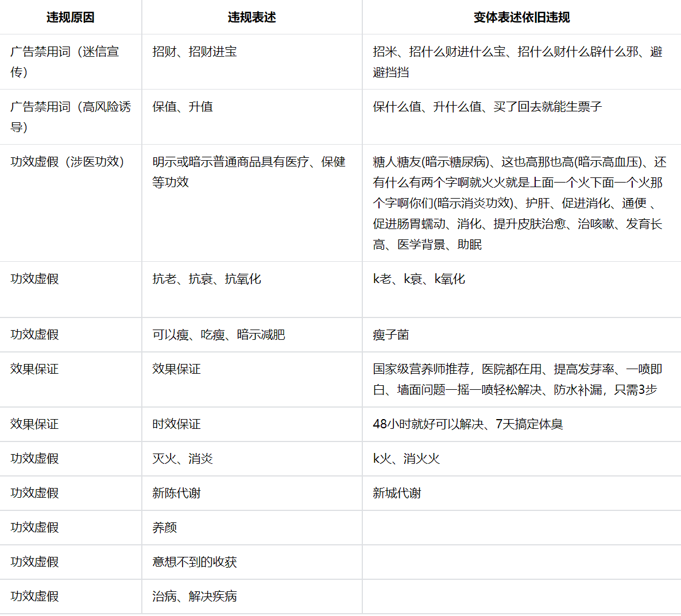Select the 瘦子菌 cell
The height and width of the screenshot is (616, 681).
[x=521, y=335]
